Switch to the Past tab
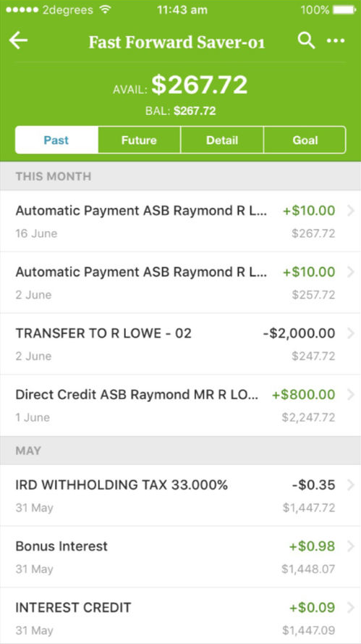 point(56,140)
